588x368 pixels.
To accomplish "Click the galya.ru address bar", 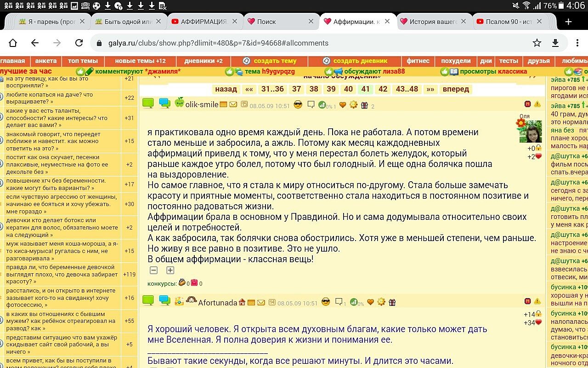I will pyautogui.click(x=312, y=43).
